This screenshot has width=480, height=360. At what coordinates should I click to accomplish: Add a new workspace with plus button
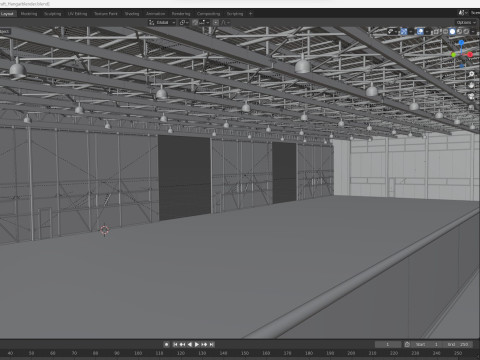[x=250, y=14]
